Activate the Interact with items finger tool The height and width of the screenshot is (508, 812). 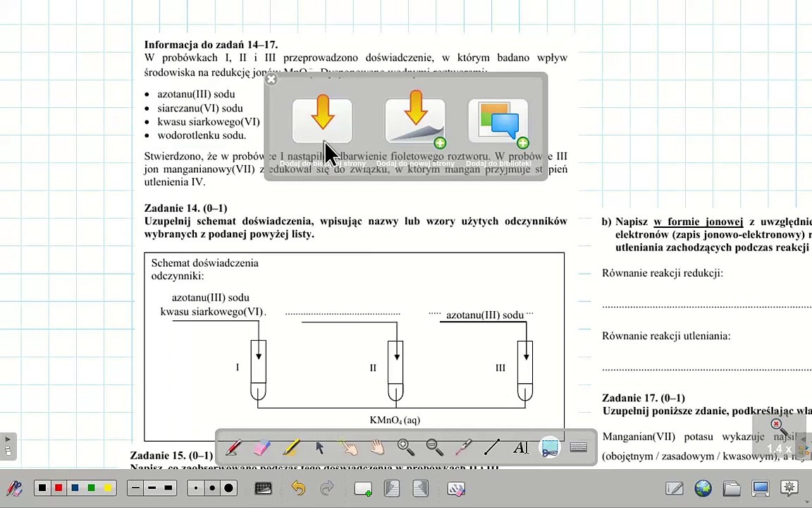tap(348, 447)
